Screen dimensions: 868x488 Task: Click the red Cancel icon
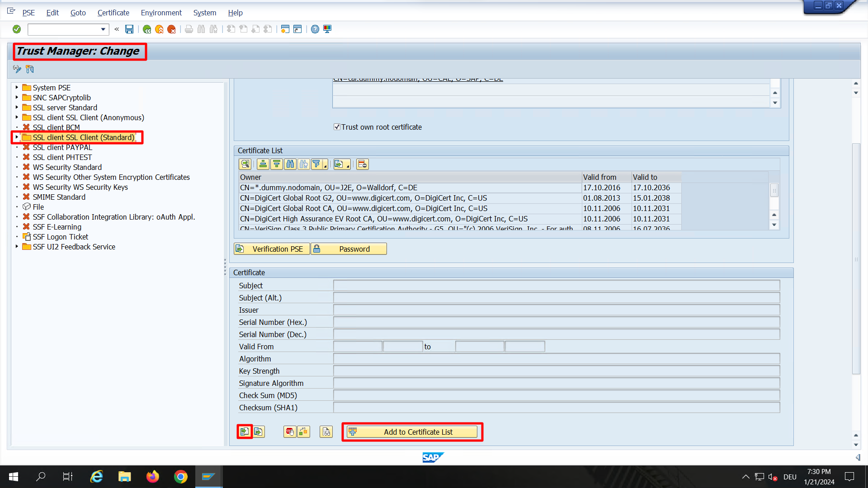pos(171,29)
